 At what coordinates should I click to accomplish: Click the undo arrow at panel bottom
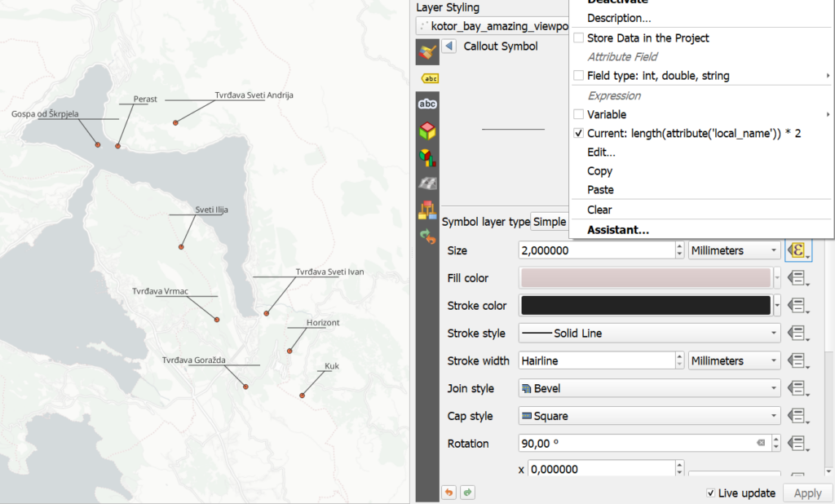[449, 493]
